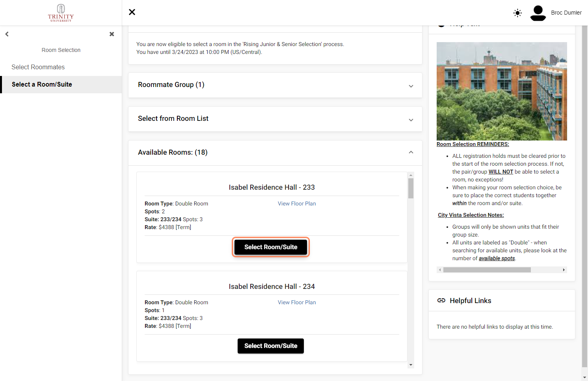The width and height of the screenshot is (588, 381).
Task: Click the Helpful Links heading text
Action: pos(471,301)
